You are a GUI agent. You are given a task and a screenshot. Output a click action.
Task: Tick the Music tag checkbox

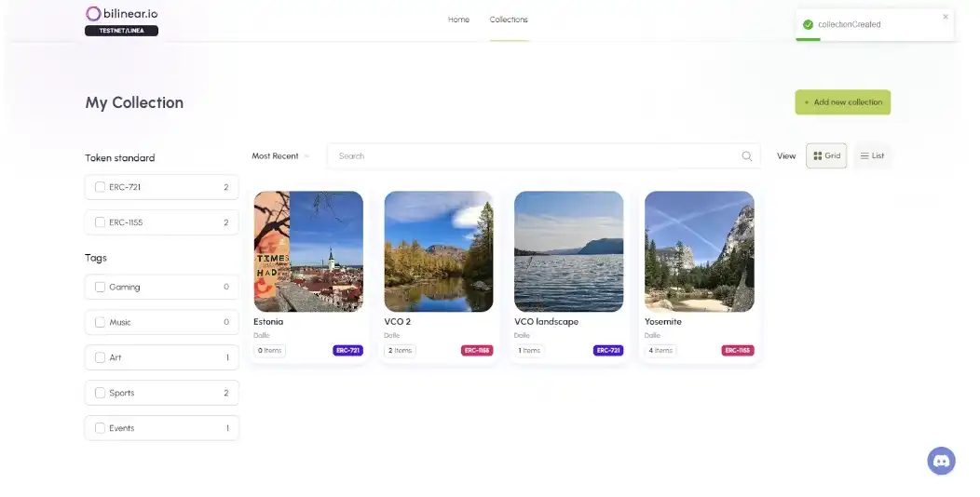[100, 322]
